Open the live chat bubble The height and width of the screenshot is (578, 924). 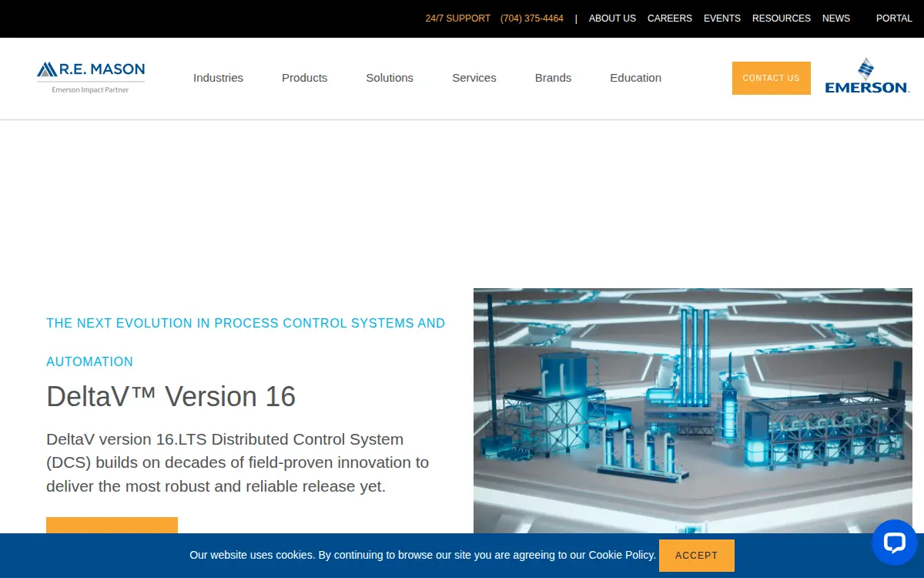coord(894,543)
